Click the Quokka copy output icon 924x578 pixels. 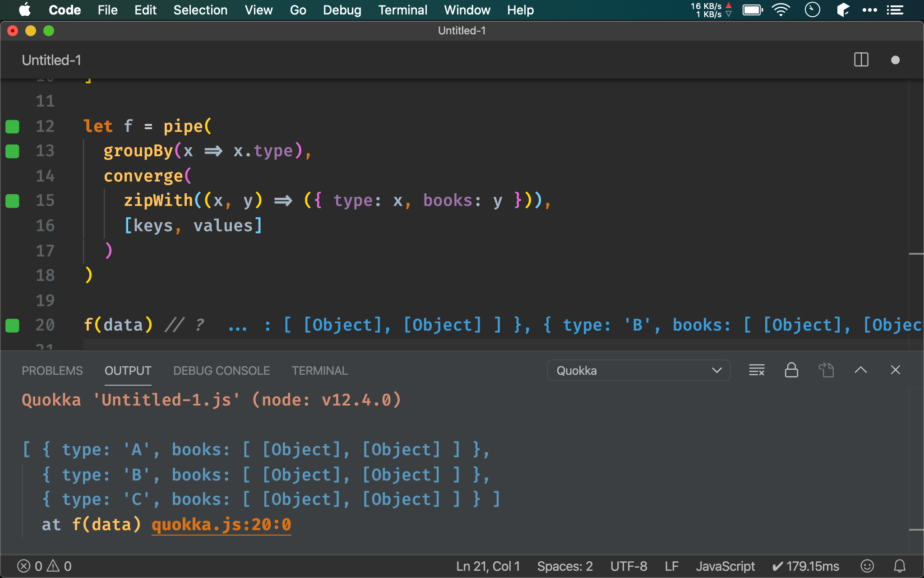coord(826,370)
